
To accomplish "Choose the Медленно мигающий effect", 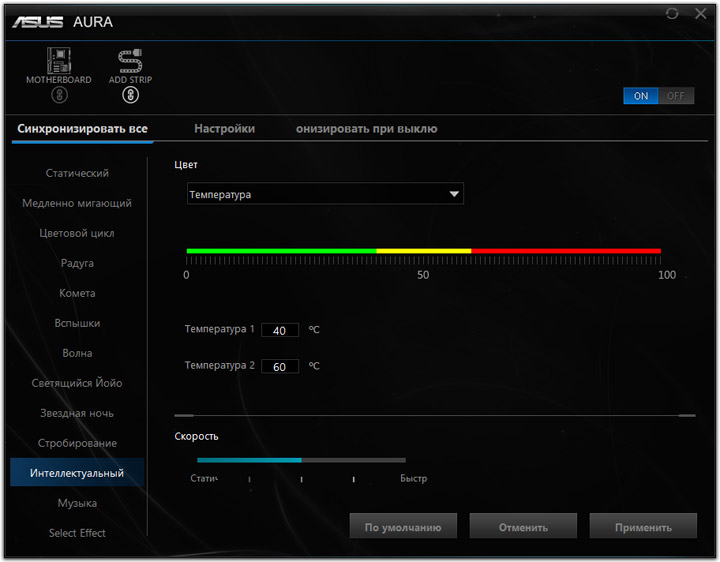I will [77, 203].
